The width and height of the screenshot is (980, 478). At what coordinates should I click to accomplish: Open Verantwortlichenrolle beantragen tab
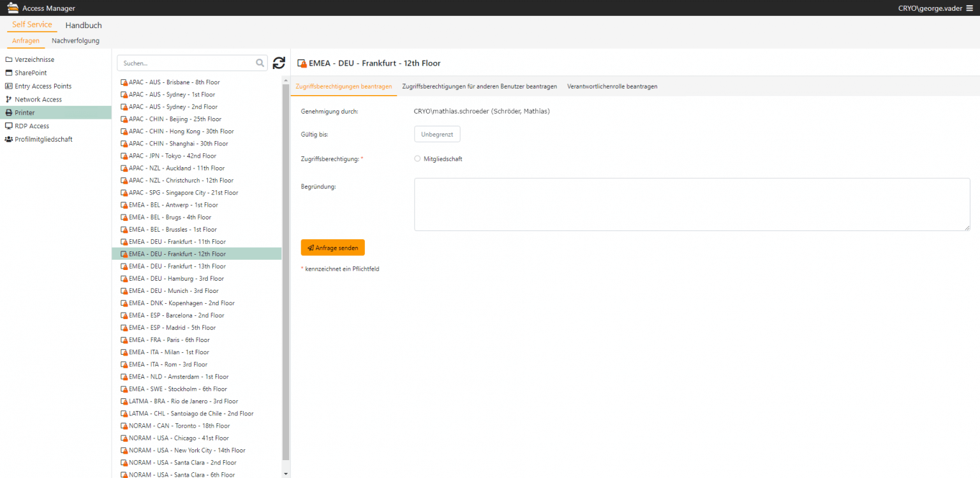click(x=612, y=86)
